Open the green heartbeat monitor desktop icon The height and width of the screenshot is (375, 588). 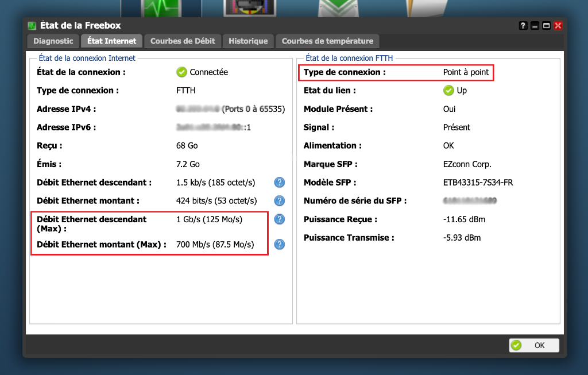[161, 8]
